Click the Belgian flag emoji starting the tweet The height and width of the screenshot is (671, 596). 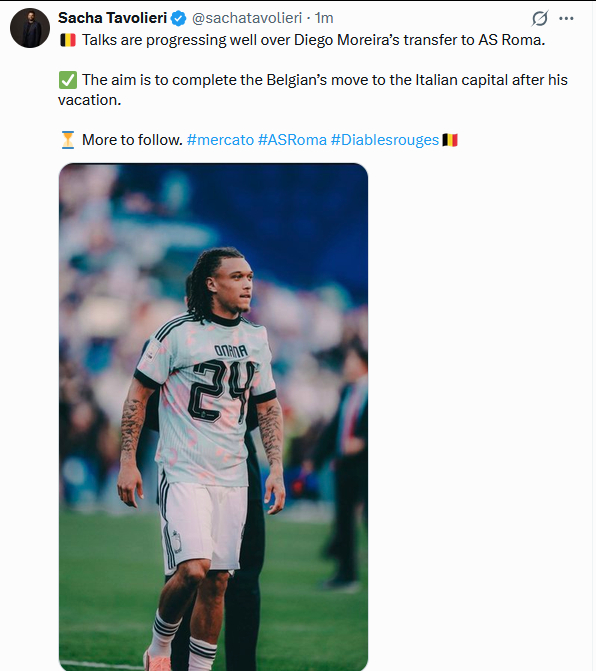pos(68,40)
